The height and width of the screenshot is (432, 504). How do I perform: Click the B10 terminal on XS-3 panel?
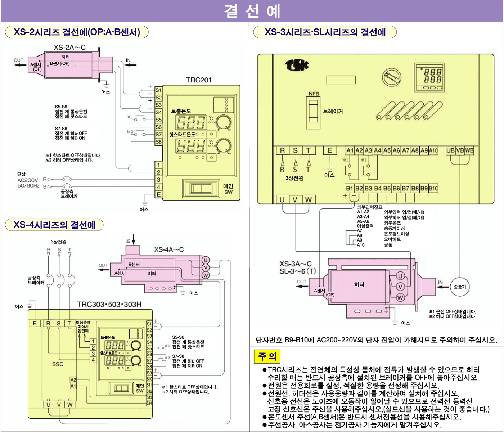pyautogui.click(x=433, y=188)
